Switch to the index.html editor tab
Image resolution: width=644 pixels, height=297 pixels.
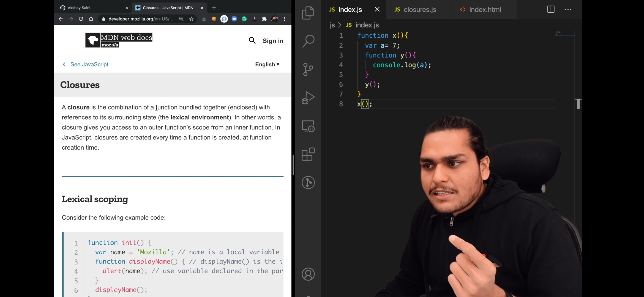(x=485, y=10)
